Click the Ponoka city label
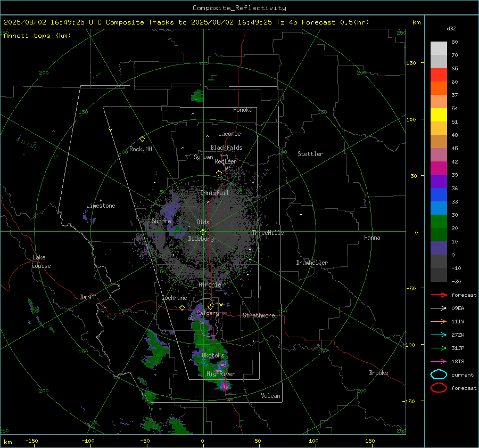This screenshot has height=448, width=479. (243, 110)
